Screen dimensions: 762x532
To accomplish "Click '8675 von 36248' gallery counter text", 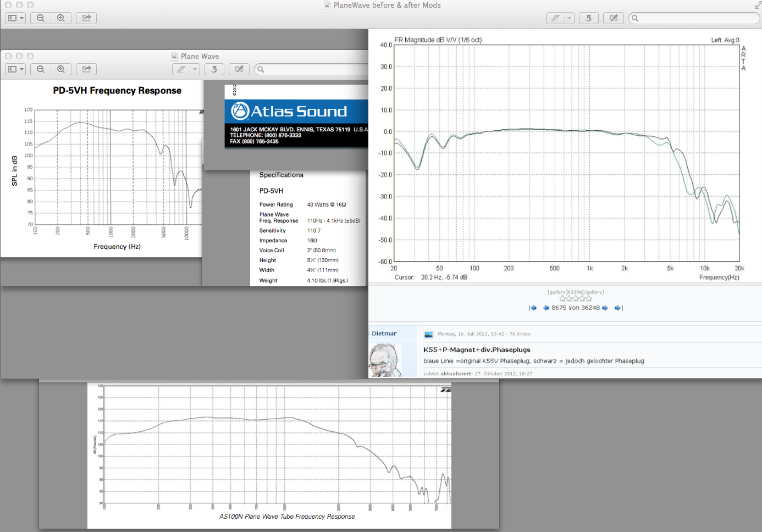I will [576, 308].
